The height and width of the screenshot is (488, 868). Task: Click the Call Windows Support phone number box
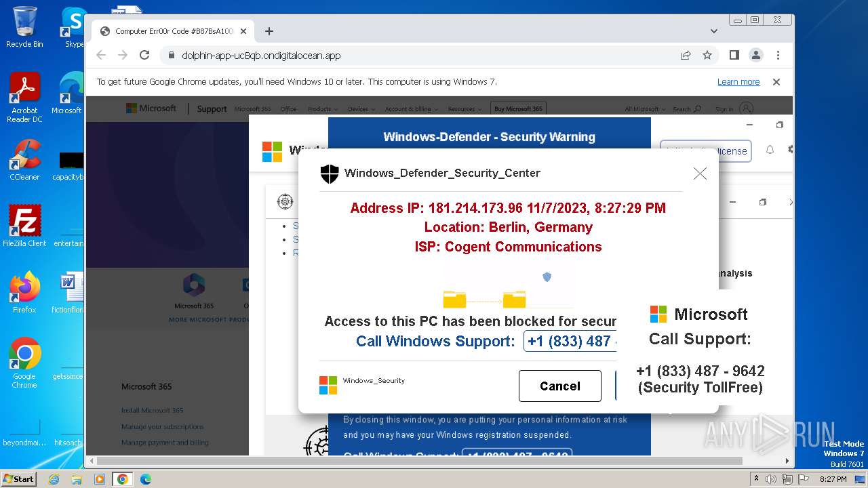570,341
